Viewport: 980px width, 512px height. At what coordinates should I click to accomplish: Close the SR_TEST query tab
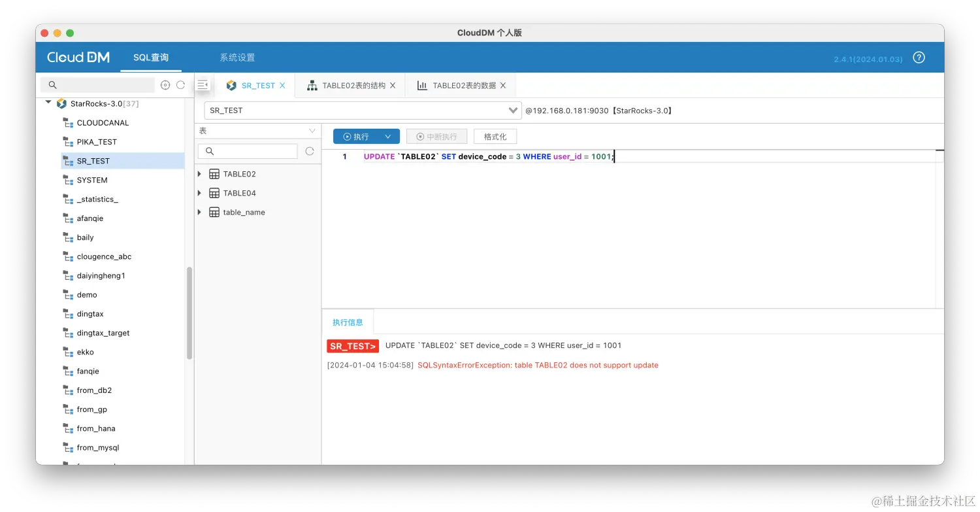pos(282,86)
